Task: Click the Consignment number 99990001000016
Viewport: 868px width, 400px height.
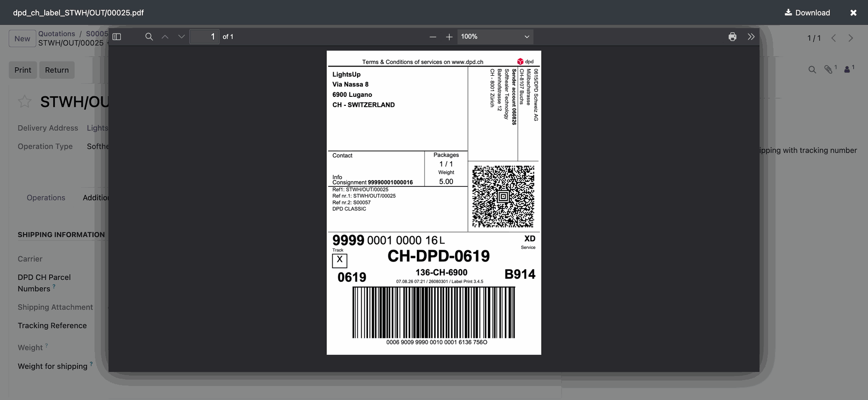Action: 390,182
